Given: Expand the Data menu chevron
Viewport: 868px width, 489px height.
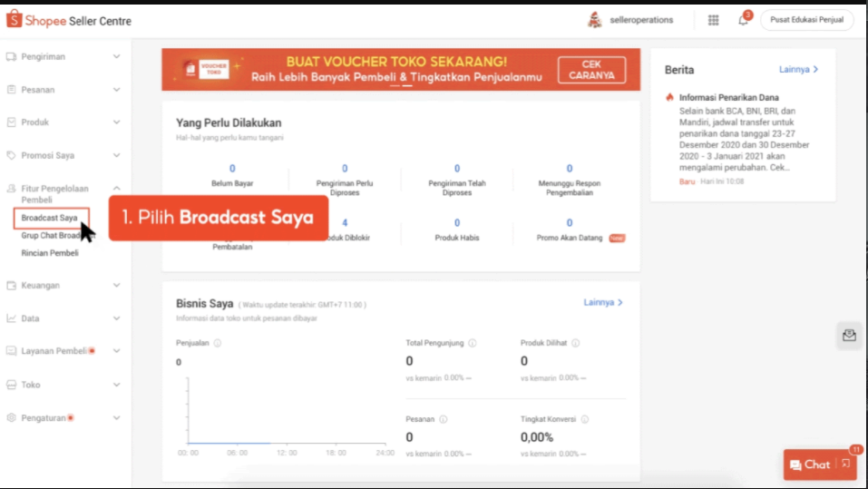Looking at the screenshot, I should tap(117, 318).
